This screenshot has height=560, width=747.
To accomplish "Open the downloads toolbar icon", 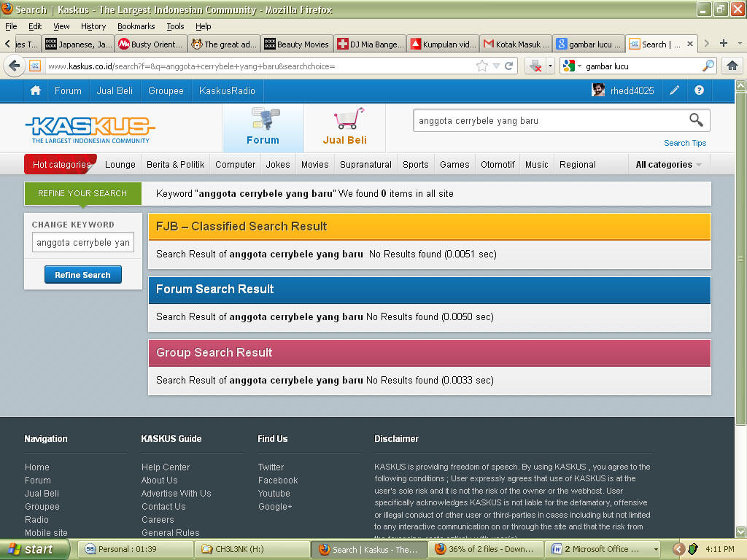I will [535, 66].
